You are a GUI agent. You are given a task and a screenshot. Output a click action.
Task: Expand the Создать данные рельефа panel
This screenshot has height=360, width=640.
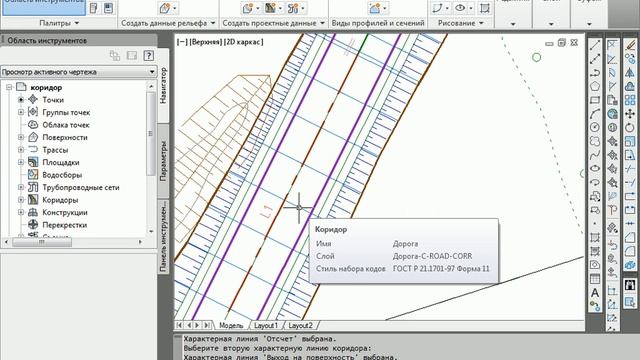coord(168,23)
